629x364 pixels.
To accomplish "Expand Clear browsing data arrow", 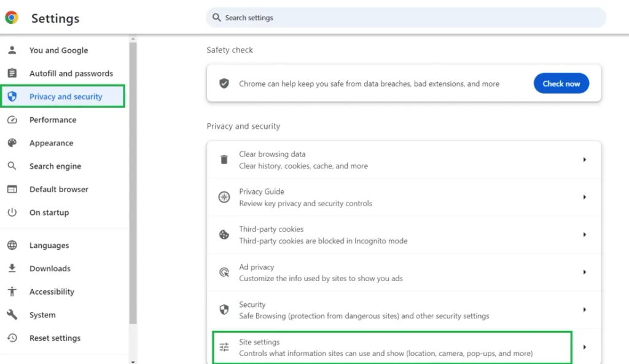I will pos(585,160).
